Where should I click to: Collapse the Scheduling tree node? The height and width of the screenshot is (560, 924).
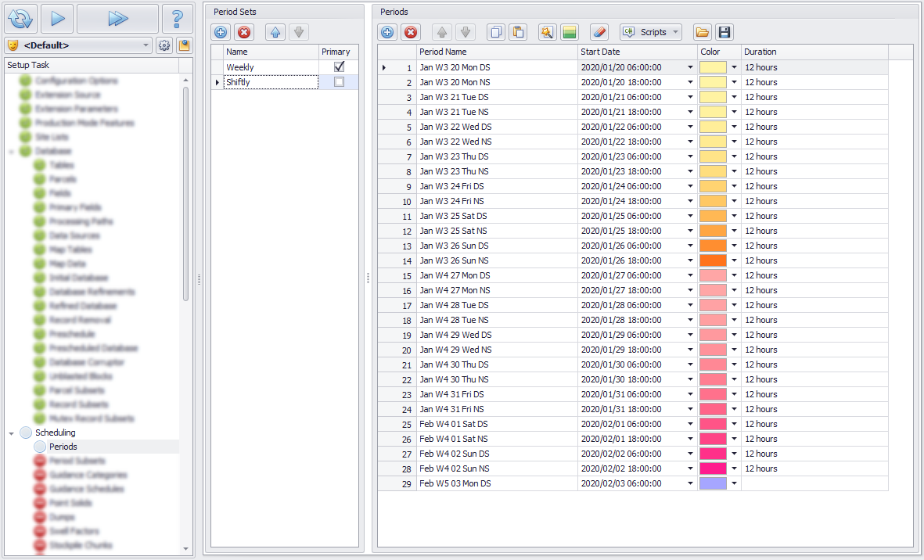12,433
